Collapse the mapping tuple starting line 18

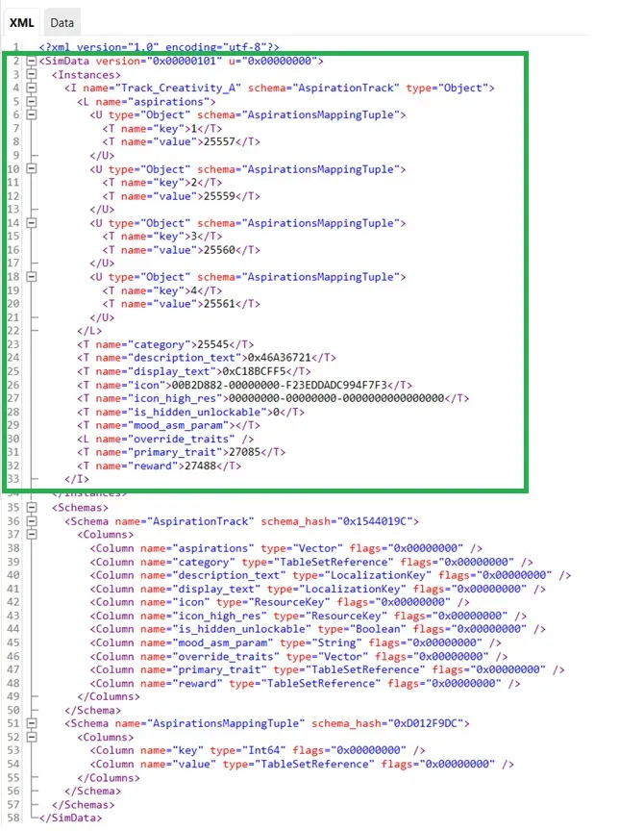pos(32,276)
